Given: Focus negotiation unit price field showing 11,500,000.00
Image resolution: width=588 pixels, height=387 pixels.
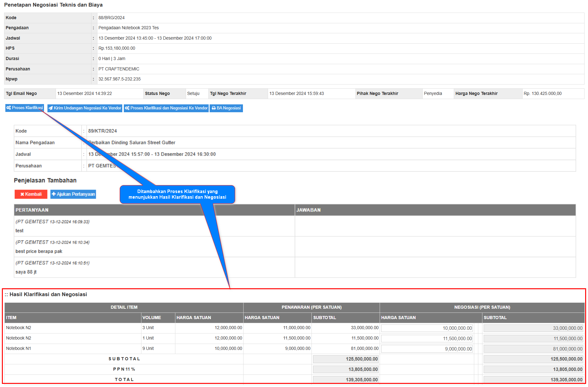Looking at the screenshot, I should coord(427,339).
